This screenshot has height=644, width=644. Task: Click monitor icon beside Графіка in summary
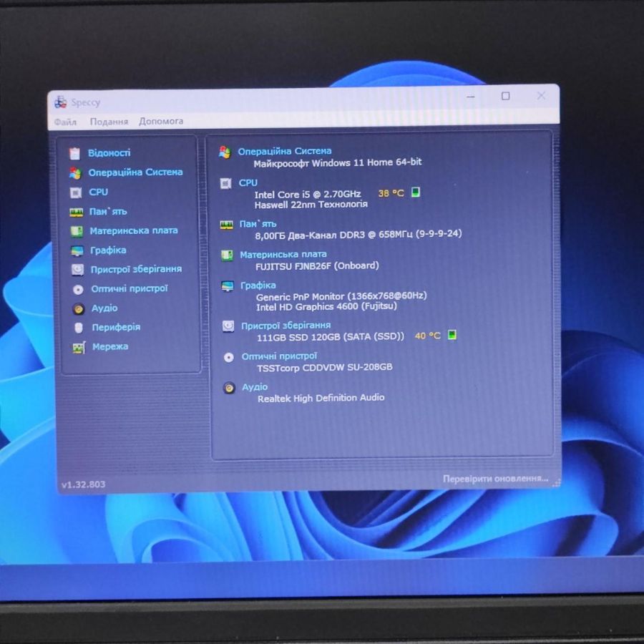pos(227,286)
